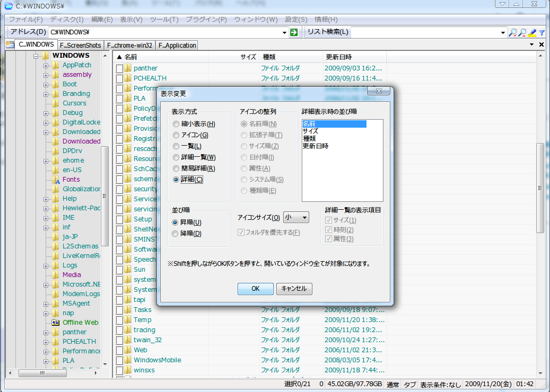550x392 pixels.
Task: Open the 表示(V) menu
Action: click(x=131, y=20)
